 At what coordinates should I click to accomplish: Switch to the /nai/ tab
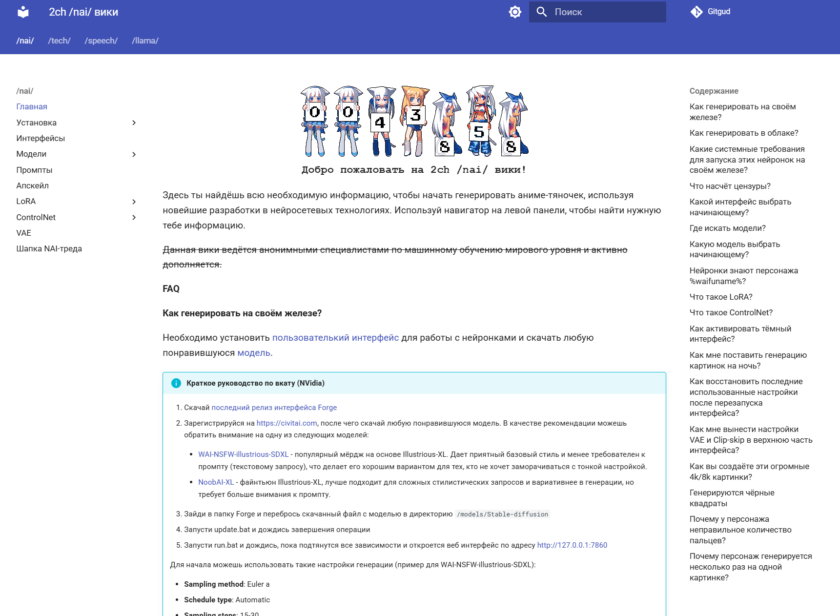[25, 41]
